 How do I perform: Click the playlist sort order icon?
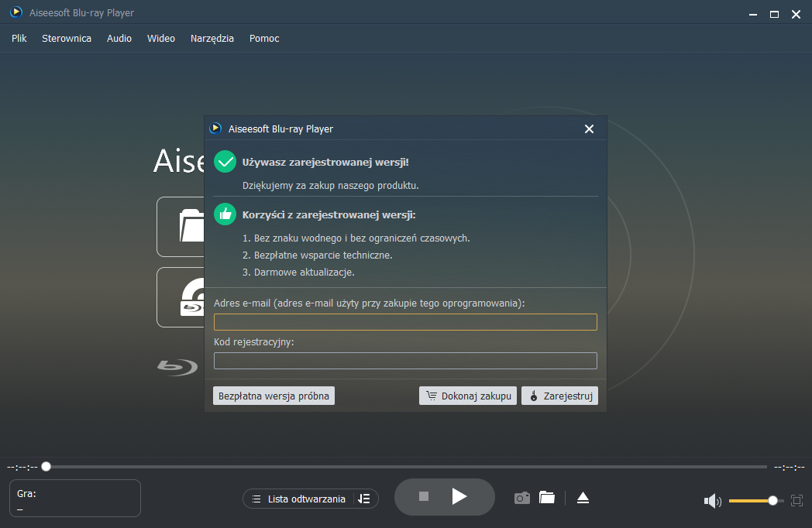click(364, 499)
